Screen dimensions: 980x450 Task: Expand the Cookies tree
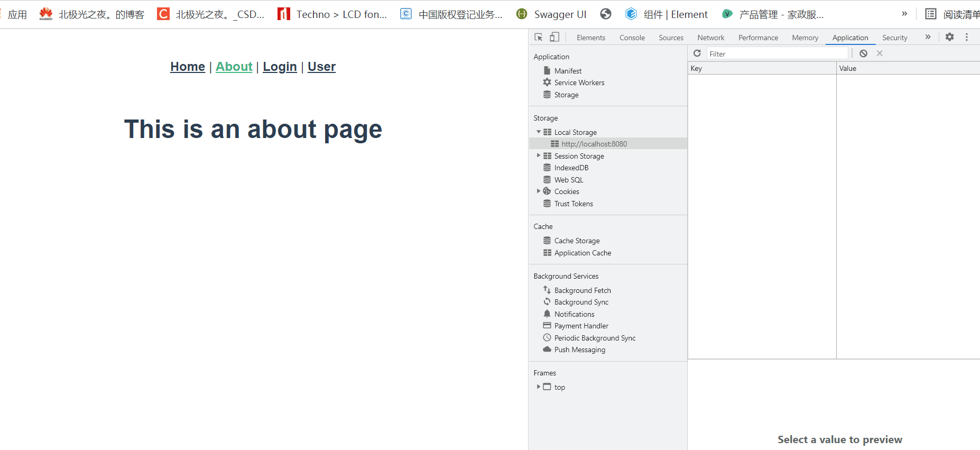click(539, 191)
